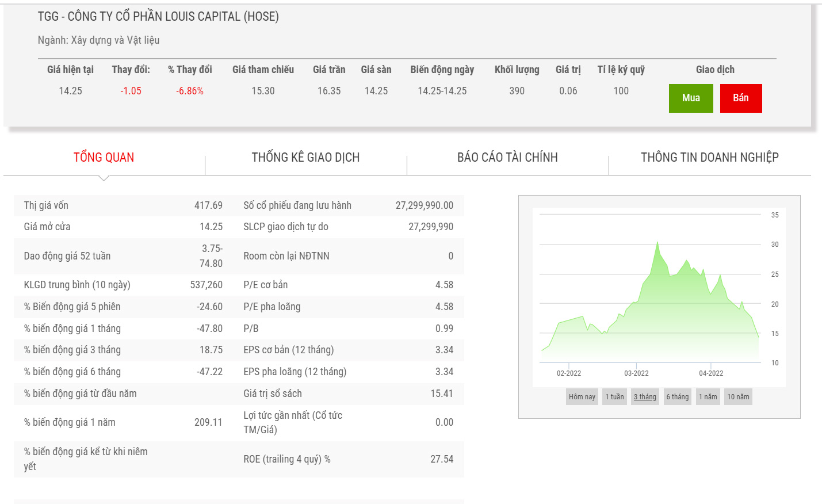822x504 pixels.
Task: Click the green Mua buy button
Action: (690, 98)
